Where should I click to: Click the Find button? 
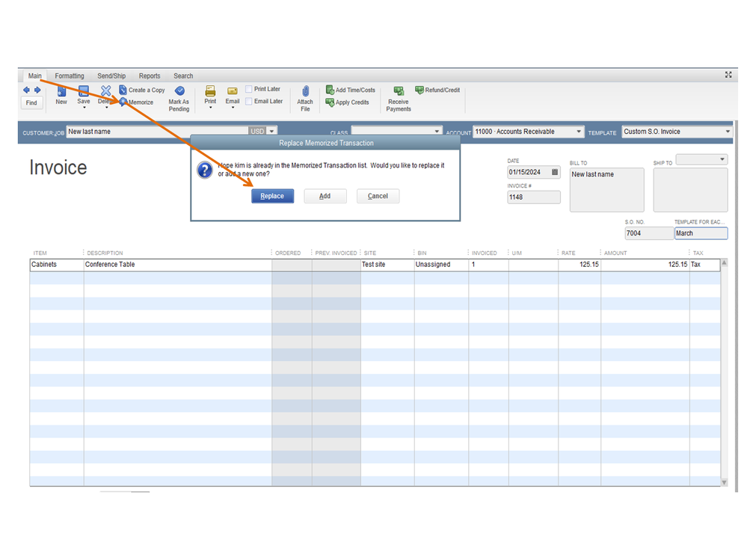click(x=31, y=103)
